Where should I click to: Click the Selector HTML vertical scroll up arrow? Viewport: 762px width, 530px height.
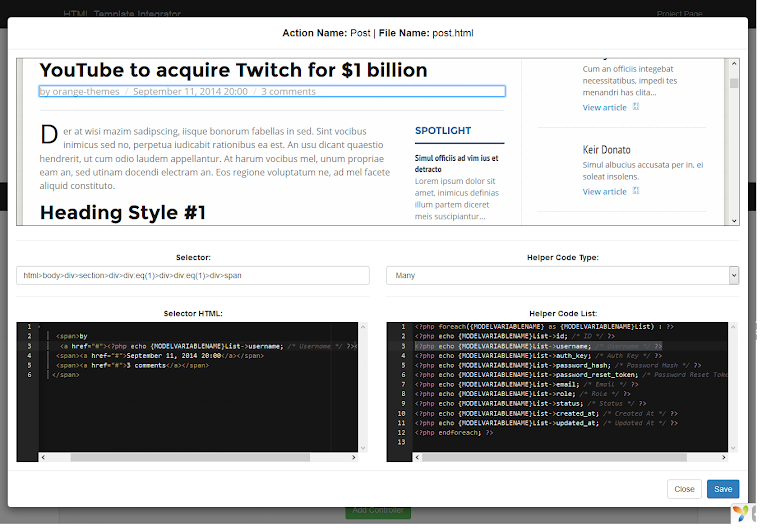pos(365,329)
